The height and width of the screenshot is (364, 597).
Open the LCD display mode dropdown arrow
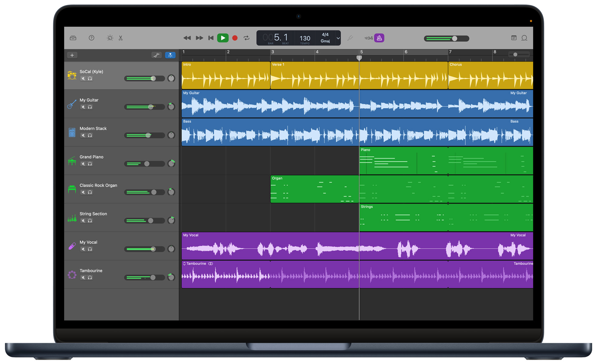338,38
